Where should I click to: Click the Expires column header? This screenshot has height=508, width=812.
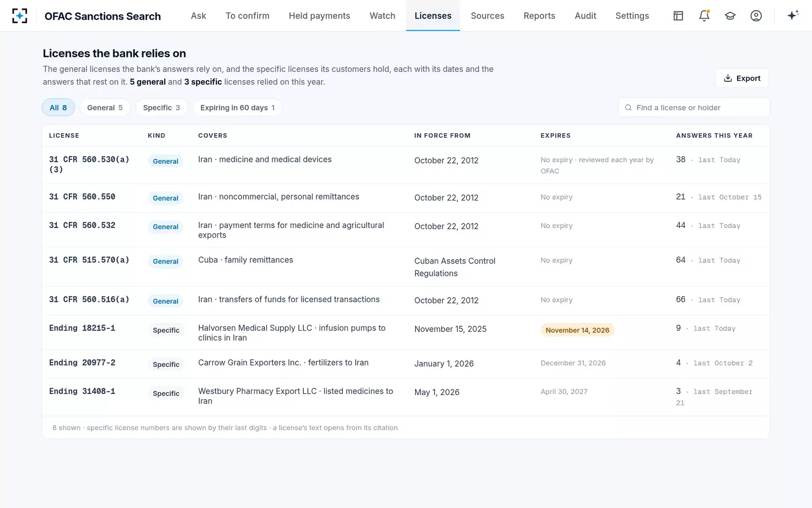(x=555, y=136)
